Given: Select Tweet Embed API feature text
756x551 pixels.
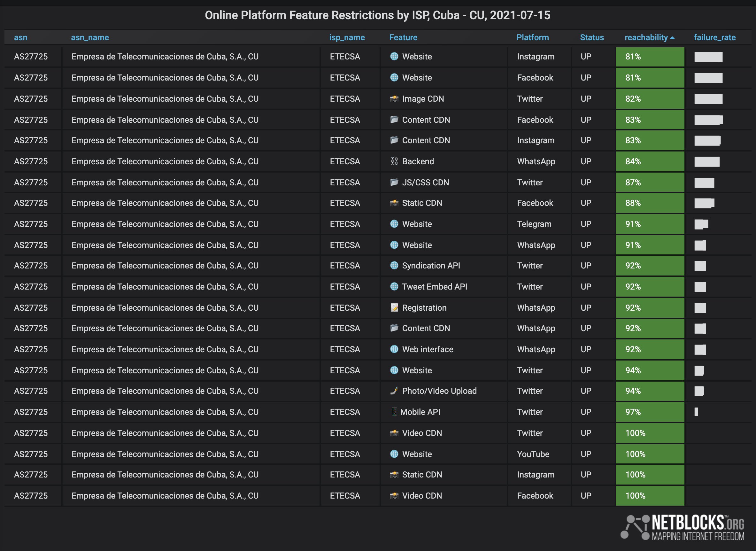Looking at the screenshot, I should point(435,286).
